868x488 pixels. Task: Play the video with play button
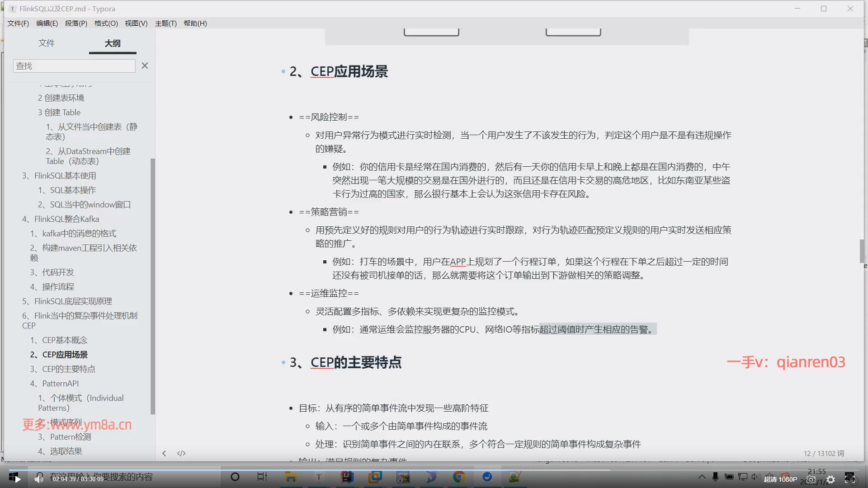point(17,479)
